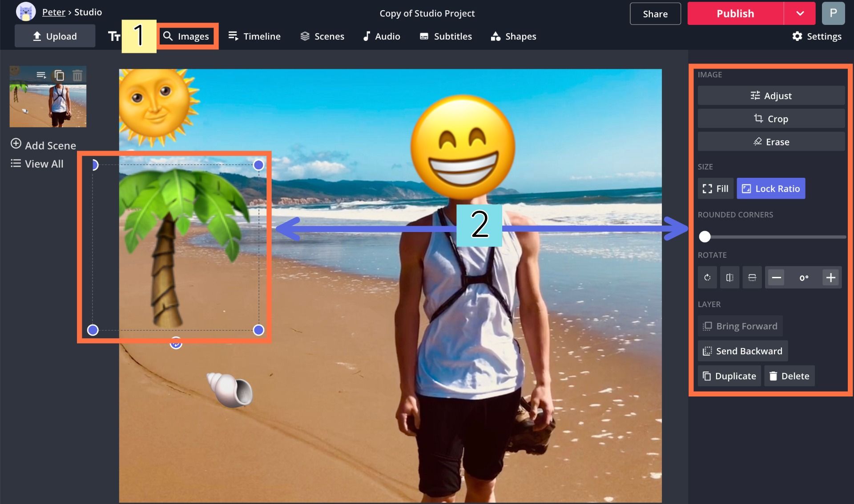Increase rotation with the plus stepper
The height and width of the screenshot is (504, 854).
(x=830, y=278)
